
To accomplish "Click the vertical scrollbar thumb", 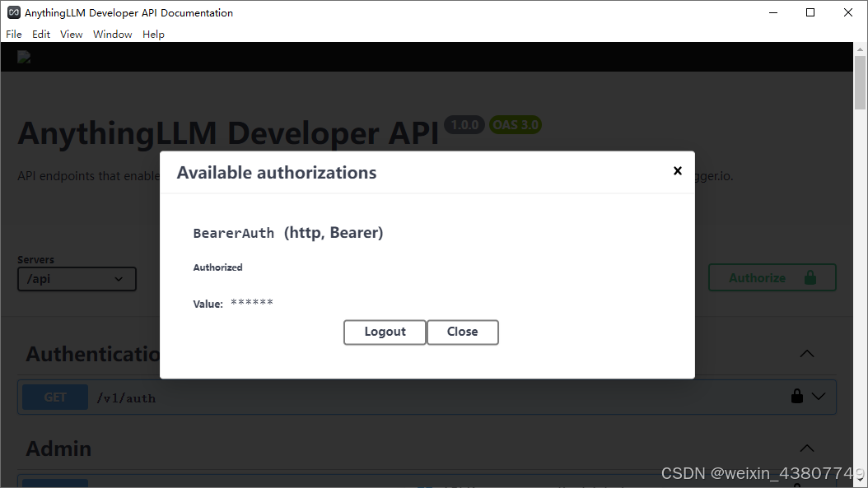I will point(860,82).
